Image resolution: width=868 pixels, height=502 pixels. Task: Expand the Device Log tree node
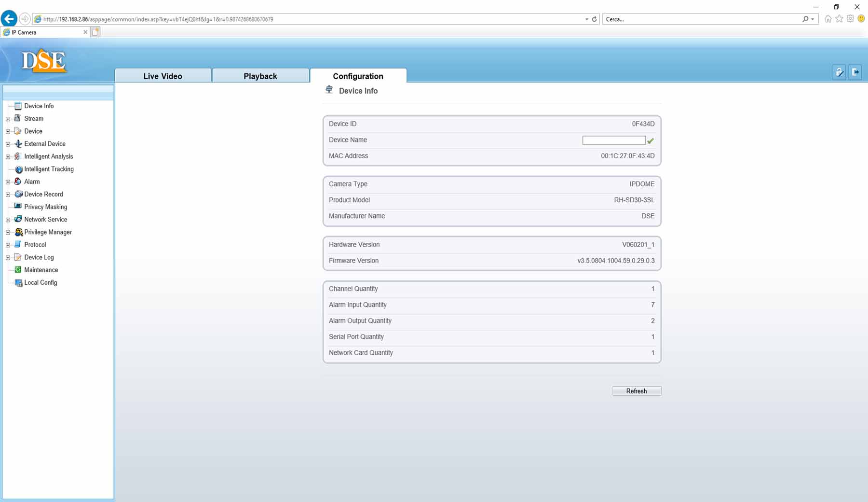pyautogui.click(x=8, y=258)
